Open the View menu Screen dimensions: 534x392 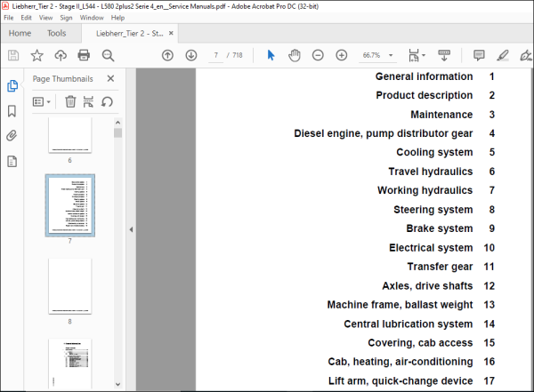(45, 18)
